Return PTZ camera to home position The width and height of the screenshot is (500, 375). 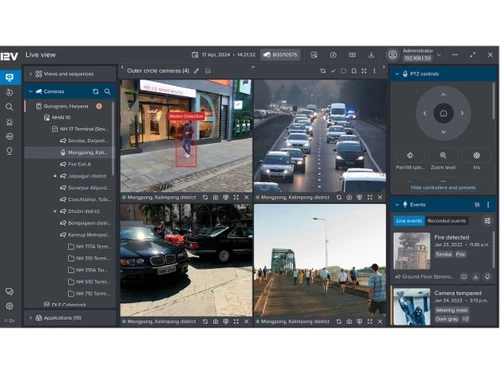point(443,113)
